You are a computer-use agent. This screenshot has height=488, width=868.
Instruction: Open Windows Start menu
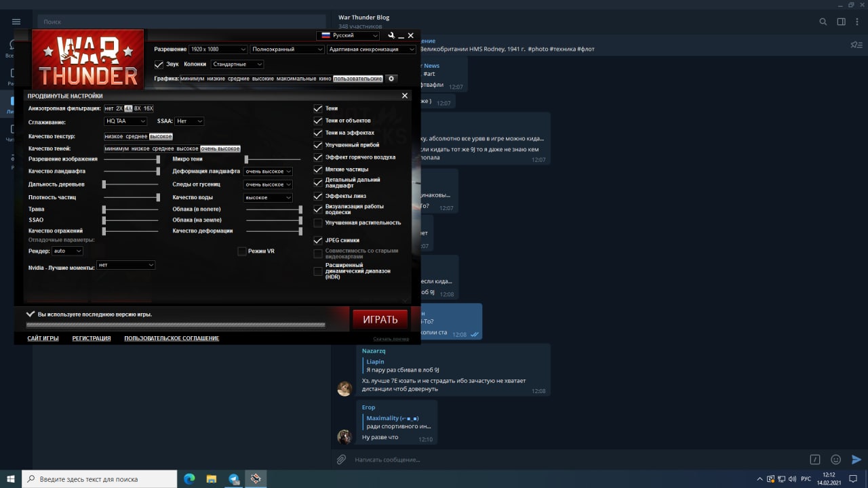[x=11, y=479]
